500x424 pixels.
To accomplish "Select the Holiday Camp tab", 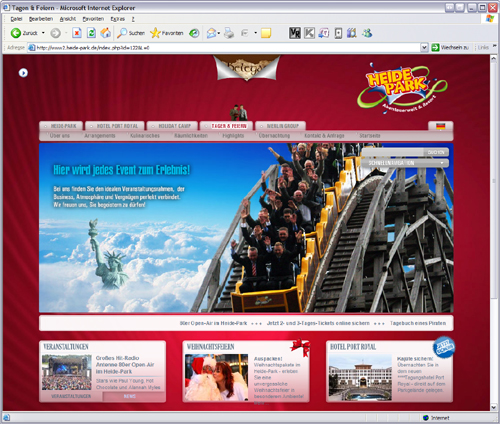I will tap(172, 126).
